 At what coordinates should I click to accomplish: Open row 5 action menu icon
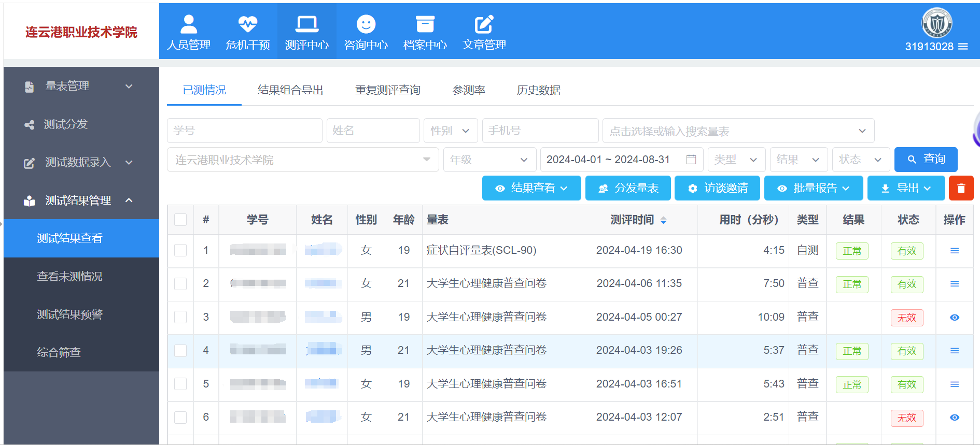[x=954, y=384]
